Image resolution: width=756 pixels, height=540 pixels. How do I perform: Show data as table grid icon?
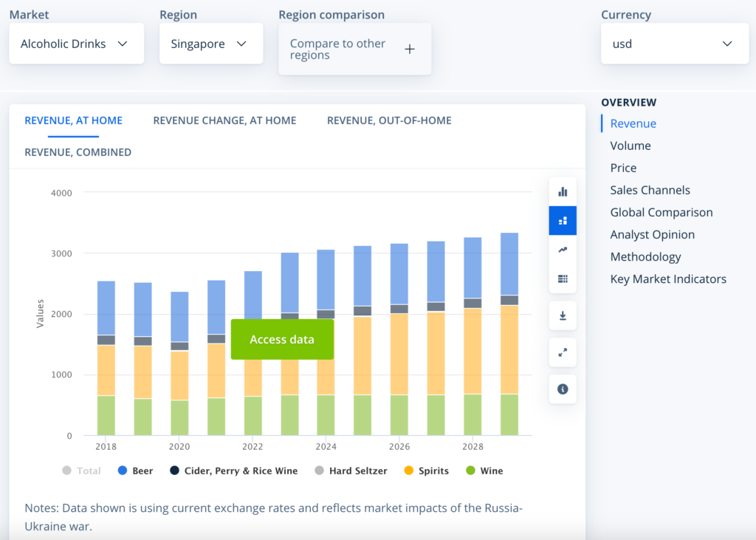(563, 278)
